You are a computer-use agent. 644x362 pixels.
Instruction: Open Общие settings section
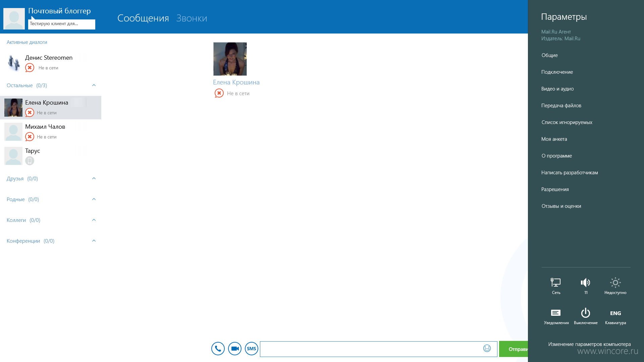pyautogui.click(x=549, y=55)
